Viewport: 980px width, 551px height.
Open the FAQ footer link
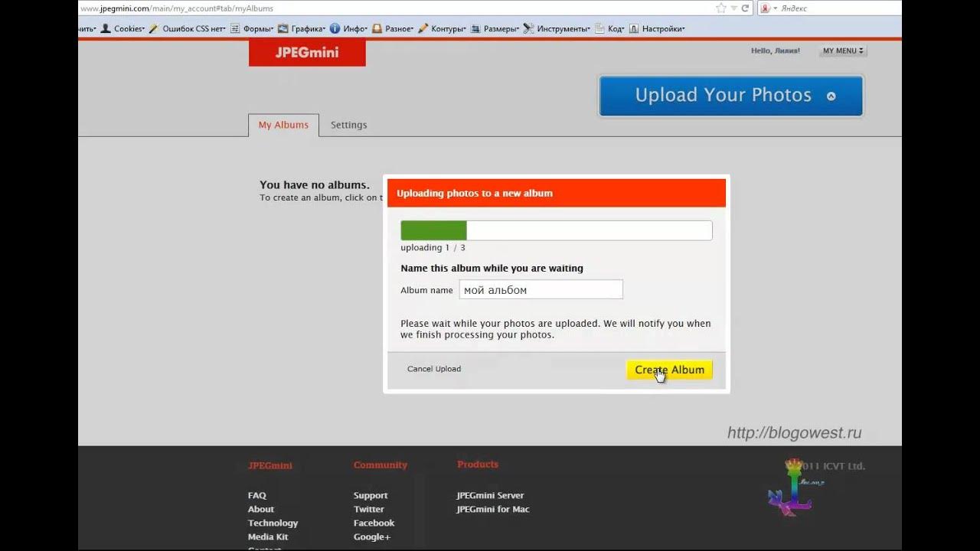pyautogui.click(x=257, y=495)
